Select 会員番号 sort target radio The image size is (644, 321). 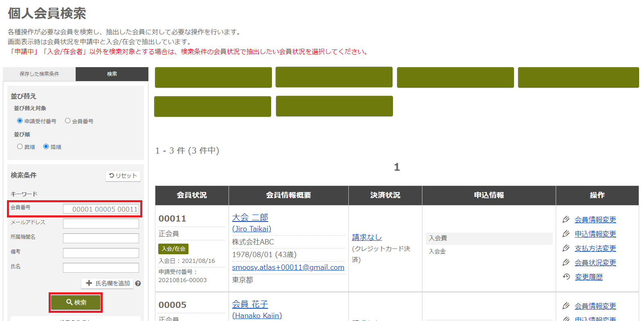pyautogui.click(x=67, y=121)
